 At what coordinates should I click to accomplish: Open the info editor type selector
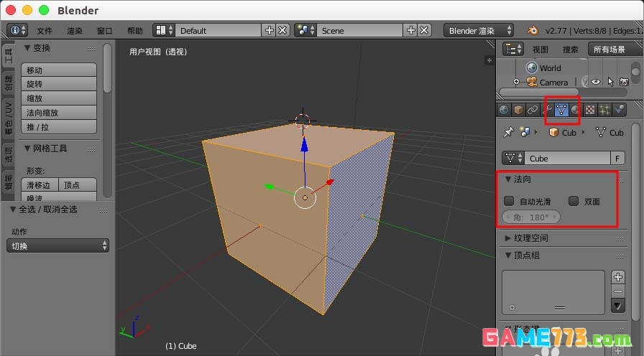point(17,30)
